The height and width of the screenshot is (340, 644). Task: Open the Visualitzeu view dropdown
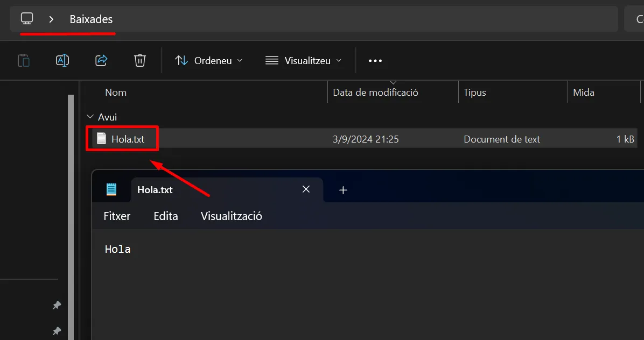point(304,61)
